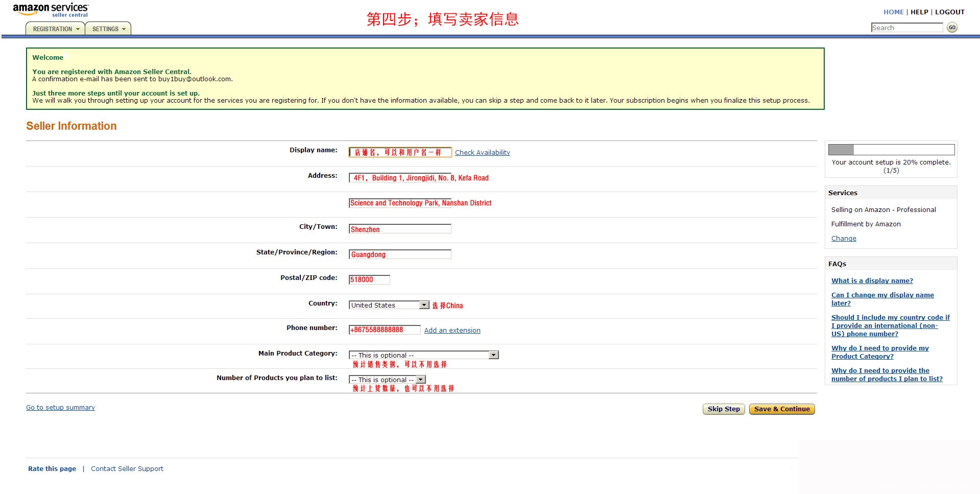980x494 pixels.
Task: Open the Main Product Category dropdown
Action: (x=424, y=355)
